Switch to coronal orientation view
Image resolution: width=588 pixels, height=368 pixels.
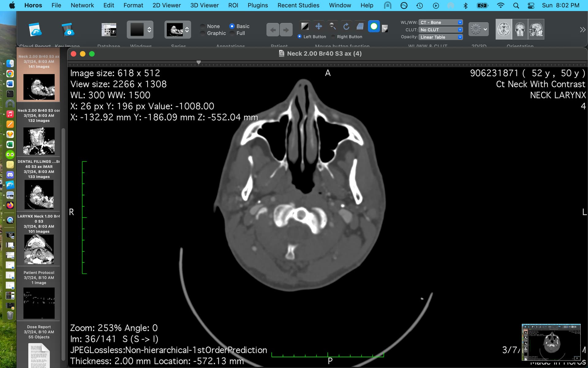[x=520, y=29]
